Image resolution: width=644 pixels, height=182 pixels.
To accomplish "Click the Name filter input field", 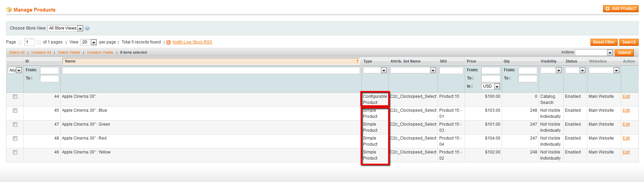I will pos(211,70).
